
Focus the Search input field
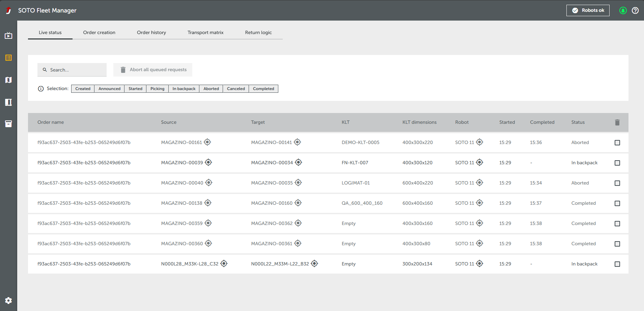point(72,70)
